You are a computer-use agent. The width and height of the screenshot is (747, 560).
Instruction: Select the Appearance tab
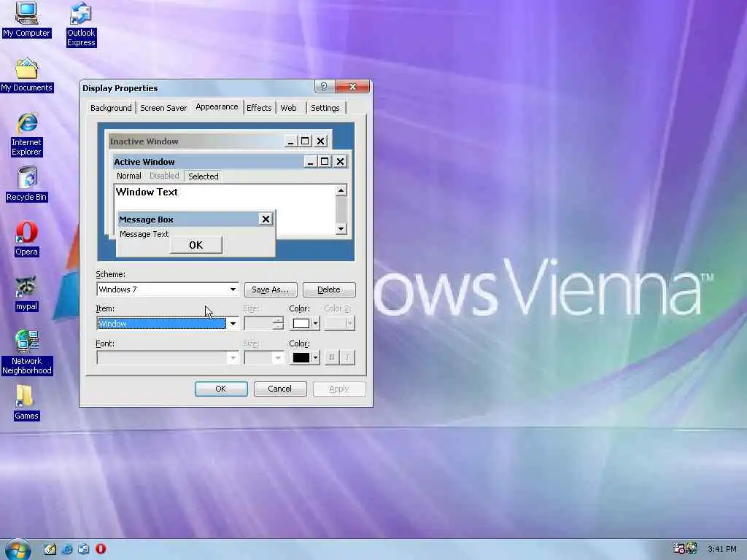[217, 106]
